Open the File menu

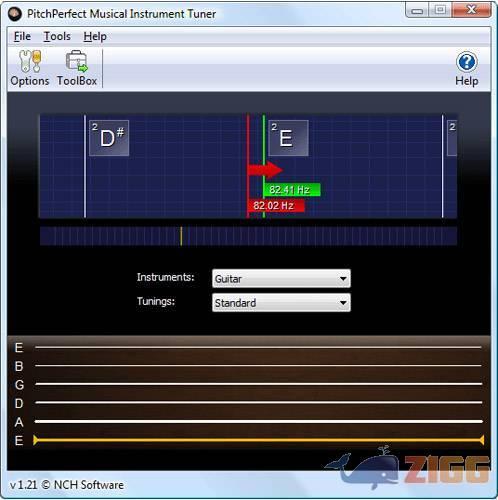(22, 36)
